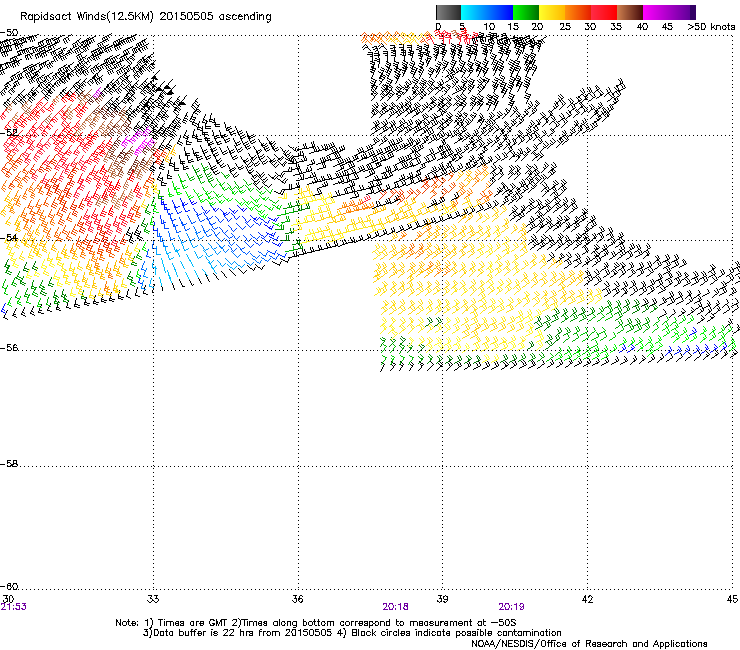Viewport: 740px width, 650px height.
Task: Click the latitude label '-58'
Action: click(9, 464)
